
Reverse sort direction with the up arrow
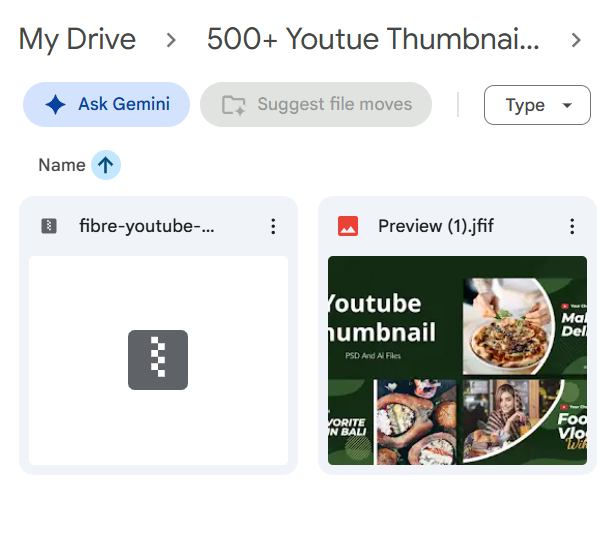point(106,165)
